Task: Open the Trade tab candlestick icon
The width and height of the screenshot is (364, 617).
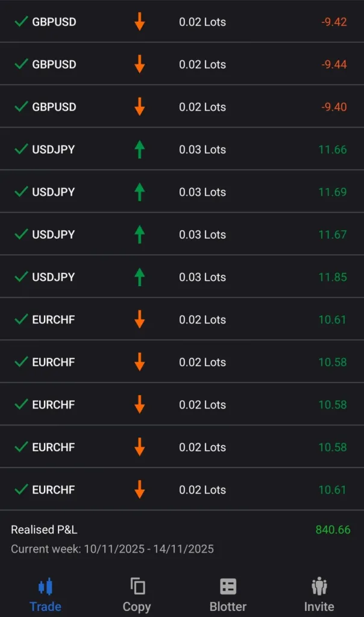Action: tap(45, 586)
